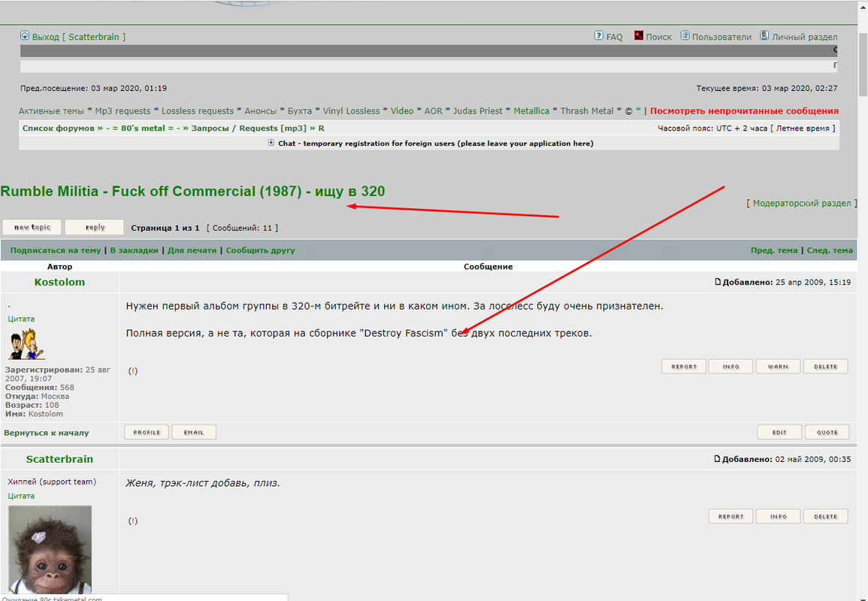The width and height of the screenshot is (868, 601).
Task: Open Kostolom's avatar image
Action: coord(26,344)
